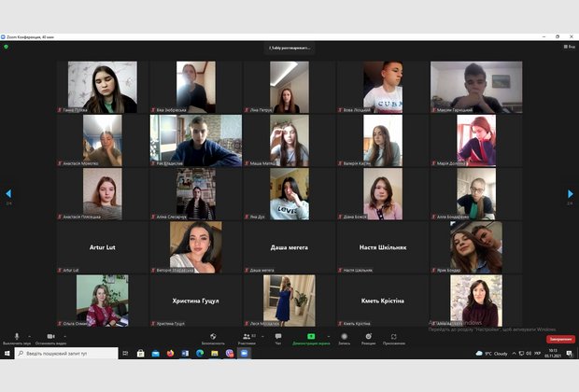Image resolution: width=579 pixels, height=392 pixels.
Task: Mute the microphone (Выключить звук)
Action: [16, 337]
